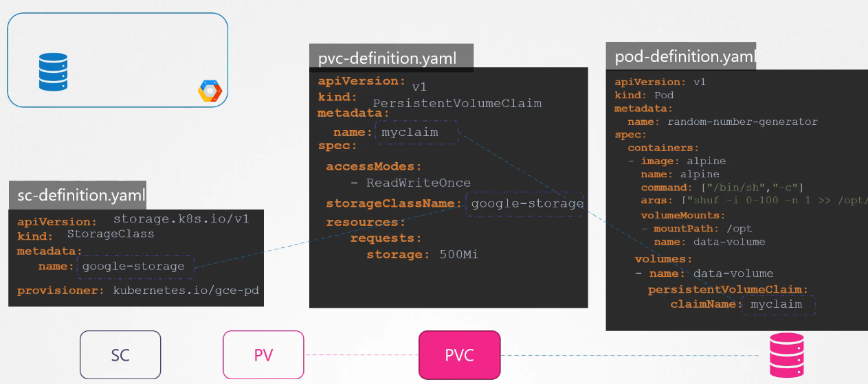Click the random-number-generator pod name
This screenshot has height=384, width=868.
pos(742,122)
